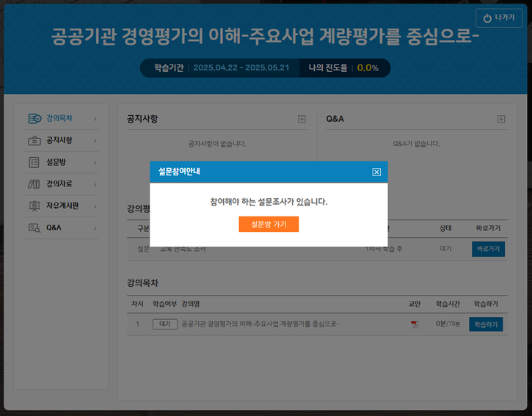Click the 공지사항 sidebar icon

click(x=34, y=141)
